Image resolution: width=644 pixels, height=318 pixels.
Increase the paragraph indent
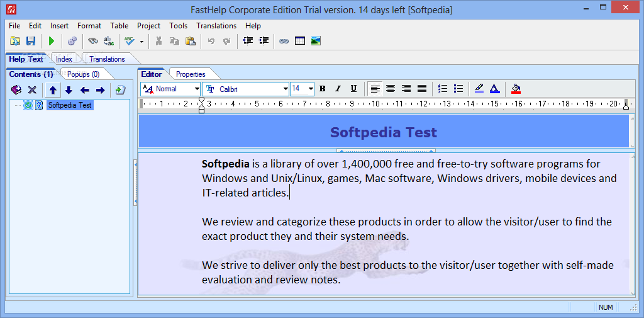pyautogui.click(x=264, y=41)
